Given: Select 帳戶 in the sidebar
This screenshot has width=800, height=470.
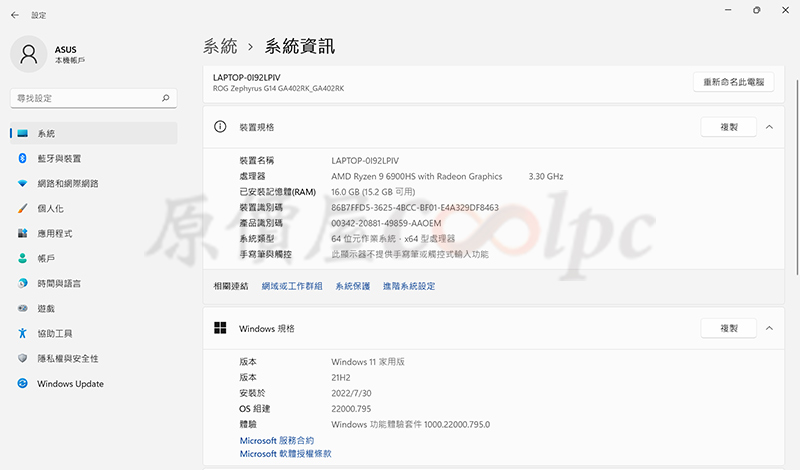Looking at the screenshot, I should (x=94, y=258).
